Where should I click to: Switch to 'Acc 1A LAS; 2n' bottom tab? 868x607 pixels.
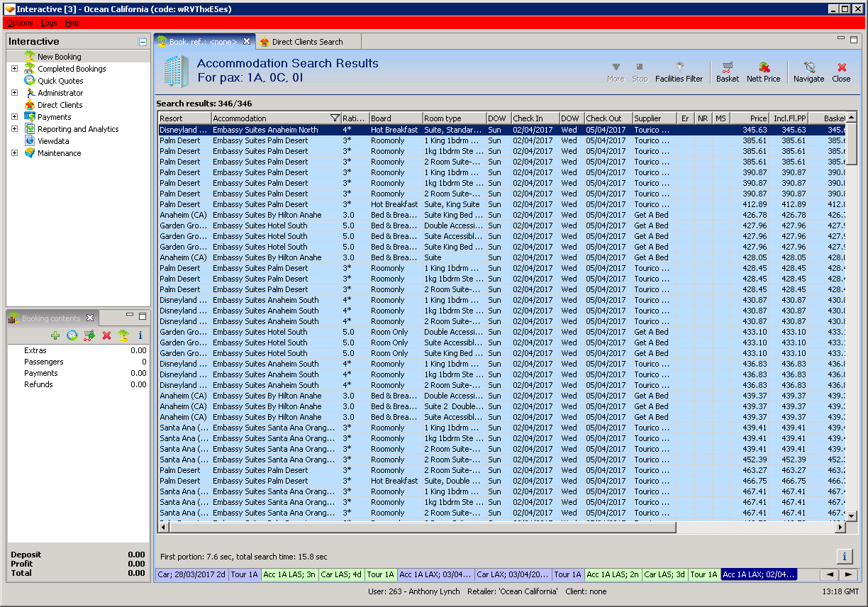point(613,574)
